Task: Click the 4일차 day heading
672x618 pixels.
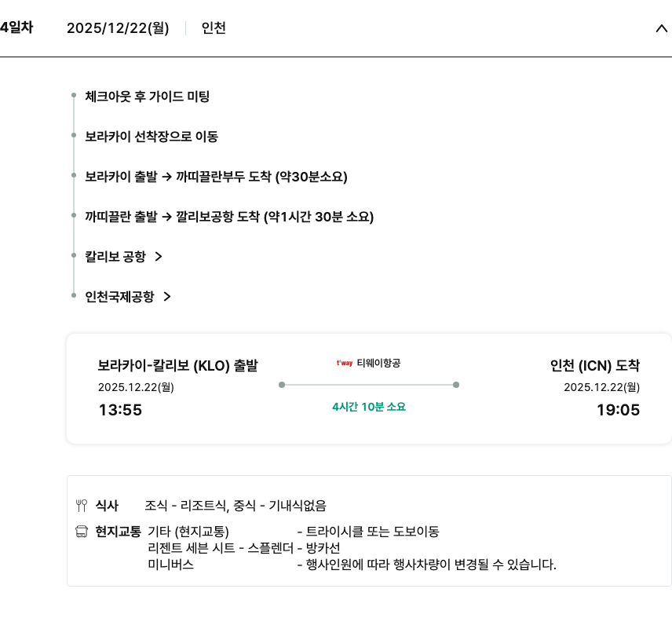Action: coord(16,27)
